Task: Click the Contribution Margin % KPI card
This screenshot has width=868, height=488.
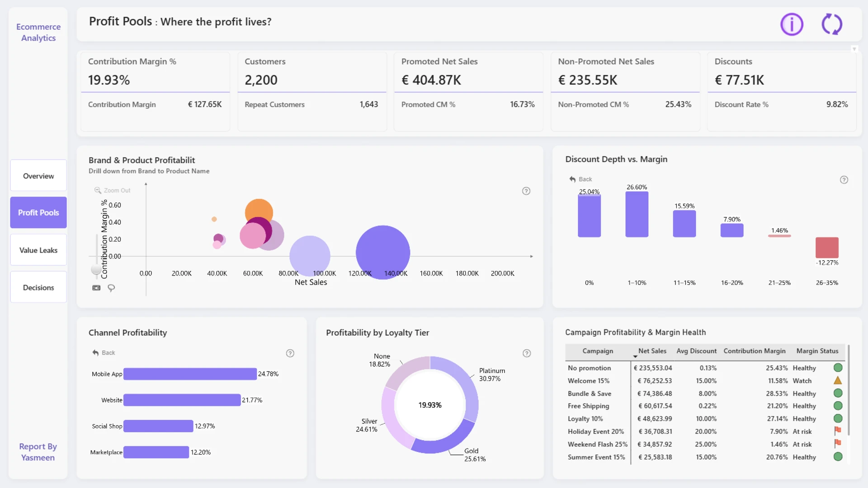Action: [155, 92]
